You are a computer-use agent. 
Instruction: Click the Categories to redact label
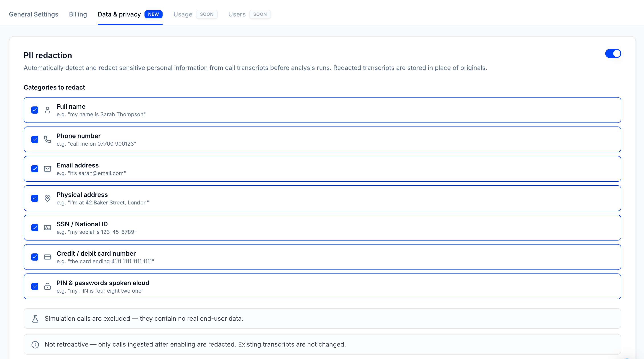coord(54,87)
